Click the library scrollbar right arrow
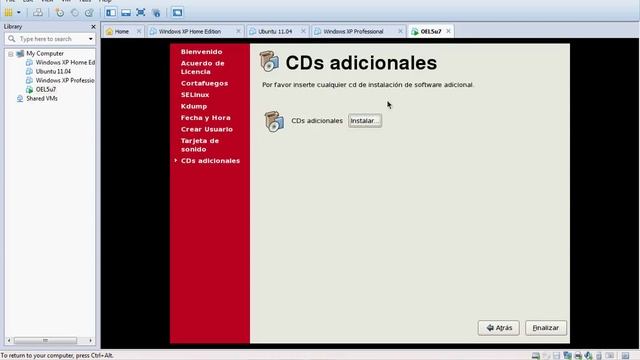The image size is (640, 360). [x=91, y=340]
